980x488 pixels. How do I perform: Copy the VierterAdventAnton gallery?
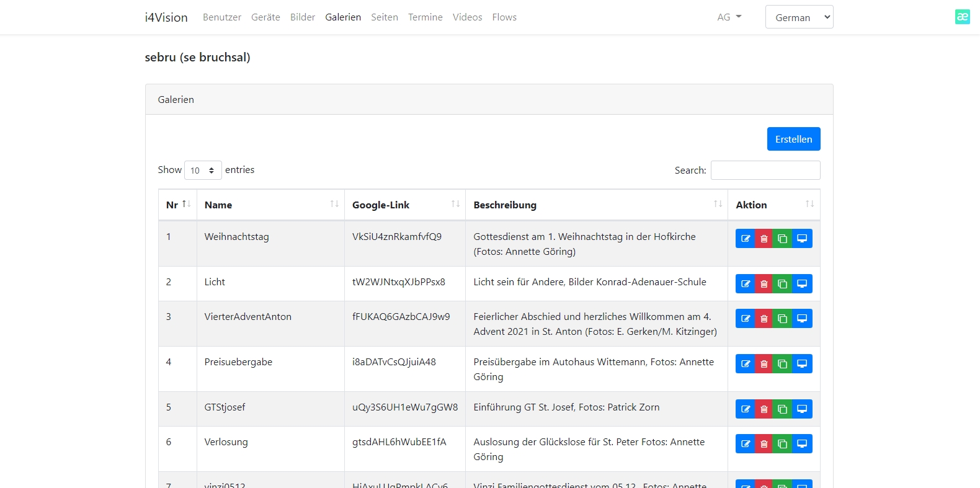click(x=783, y=319)
